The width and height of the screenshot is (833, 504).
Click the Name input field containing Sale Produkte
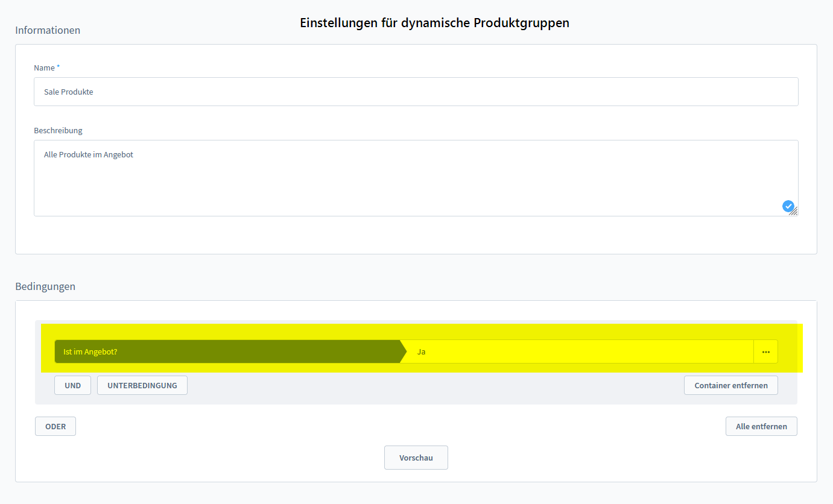pyautogui.click(x=416, y=92)
